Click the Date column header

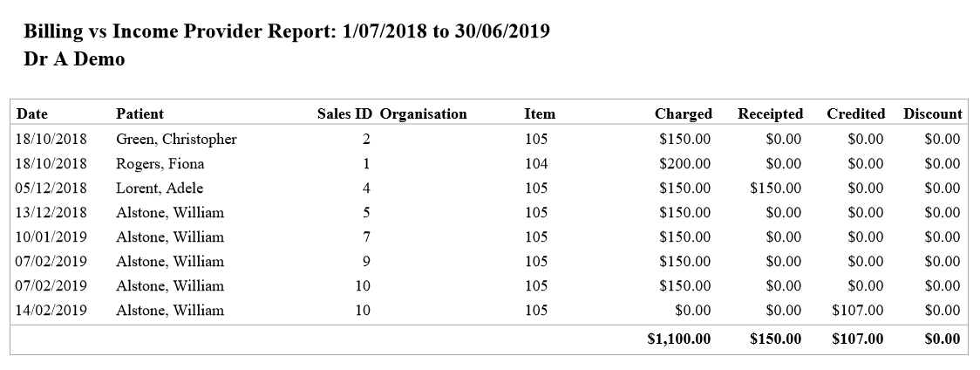(32, 113)
